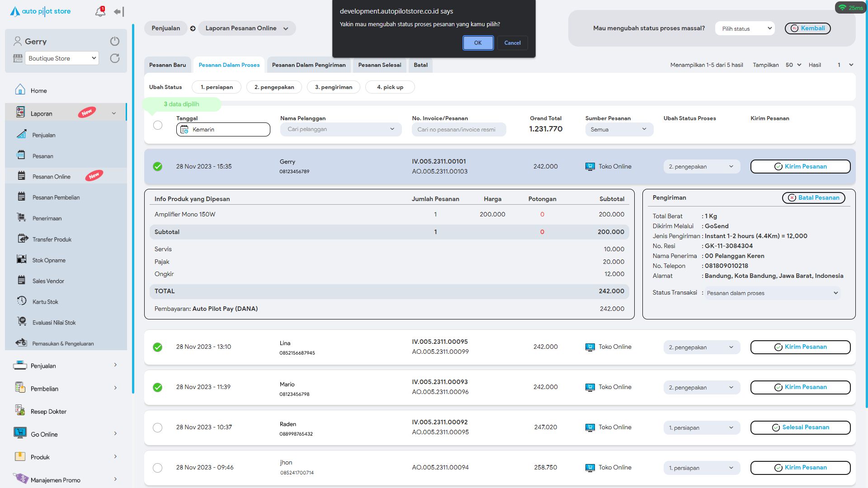
Task: Open Stok Opname sidebar item
Action: coord(49,260)
